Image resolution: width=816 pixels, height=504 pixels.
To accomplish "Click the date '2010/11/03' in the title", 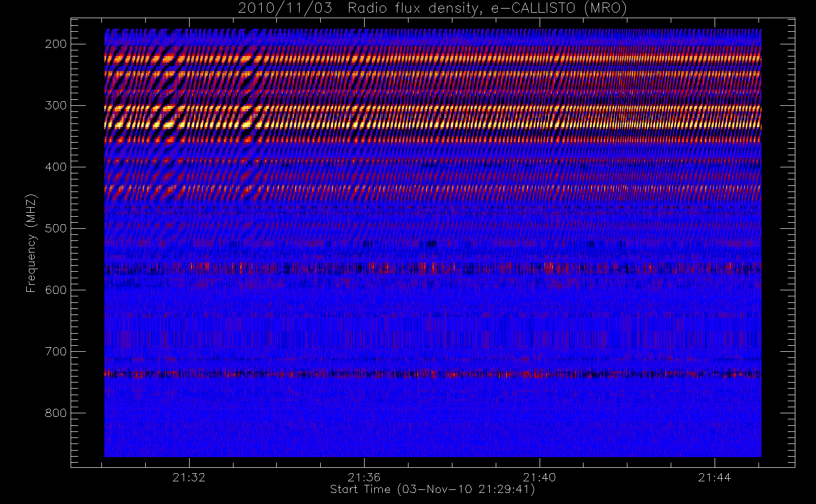I will [285, 9].
